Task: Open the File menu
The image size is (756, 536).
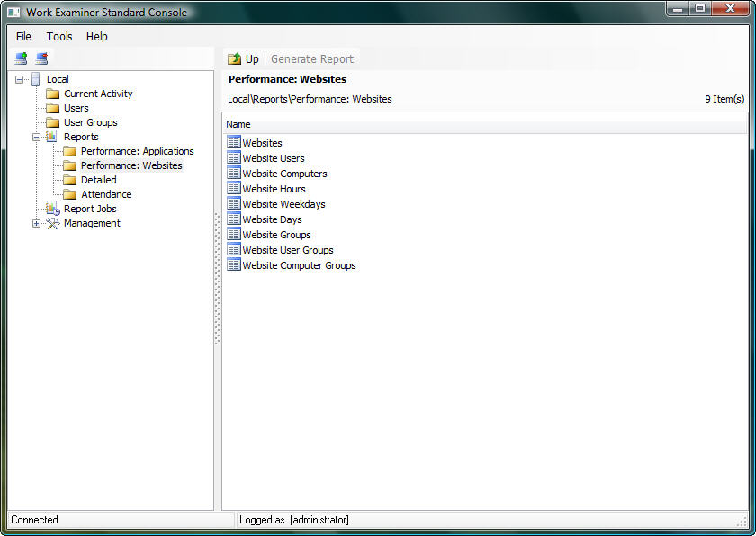Action: (x=23, y=37)
